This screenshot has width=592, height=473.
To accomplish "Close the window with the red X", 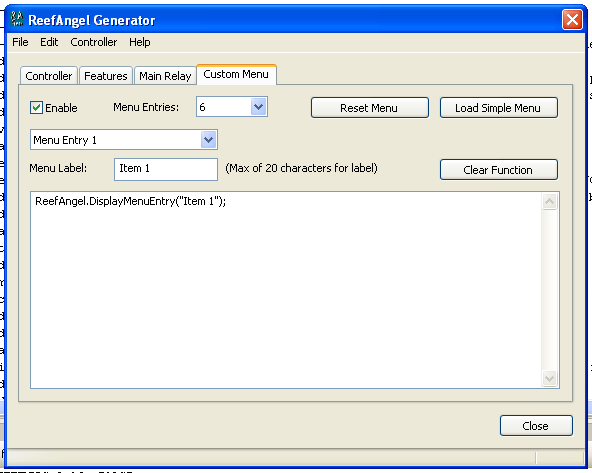I will [x=572, y=20].
